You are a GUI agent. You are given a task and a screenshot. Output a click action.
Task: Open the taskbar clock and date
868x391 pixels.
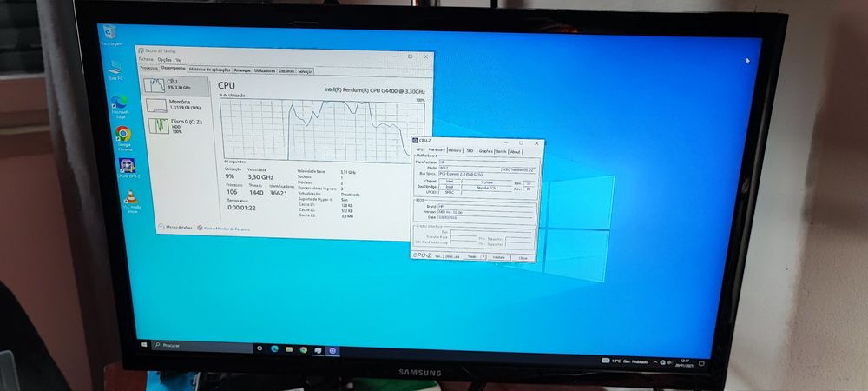click(x=684, y=362)
